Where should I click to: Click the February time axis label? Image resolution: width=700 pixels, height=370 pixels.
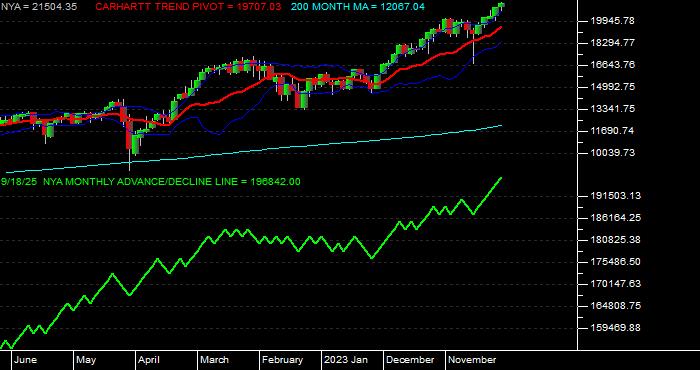pos(282,360)
